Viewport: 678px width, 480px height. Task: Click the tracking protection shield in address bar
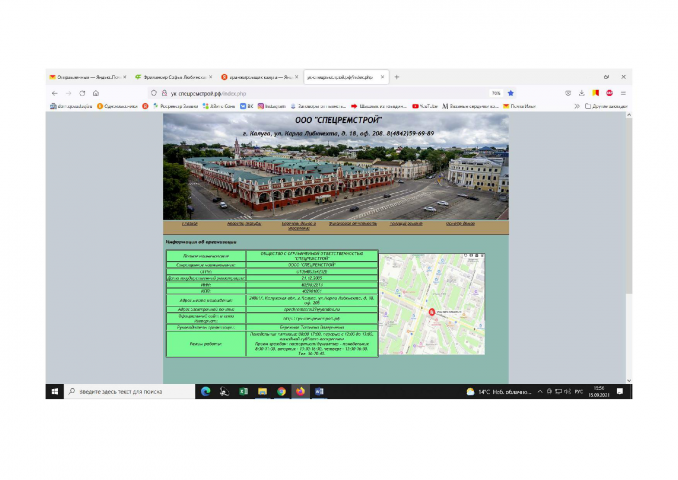pyautogui.click(x=154, y=93)
